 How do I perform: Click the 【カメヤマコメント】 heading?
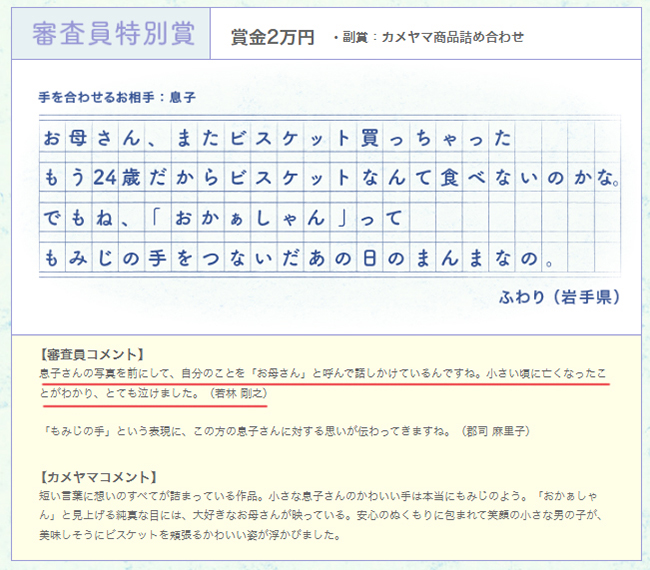click(x=98, y=477)
